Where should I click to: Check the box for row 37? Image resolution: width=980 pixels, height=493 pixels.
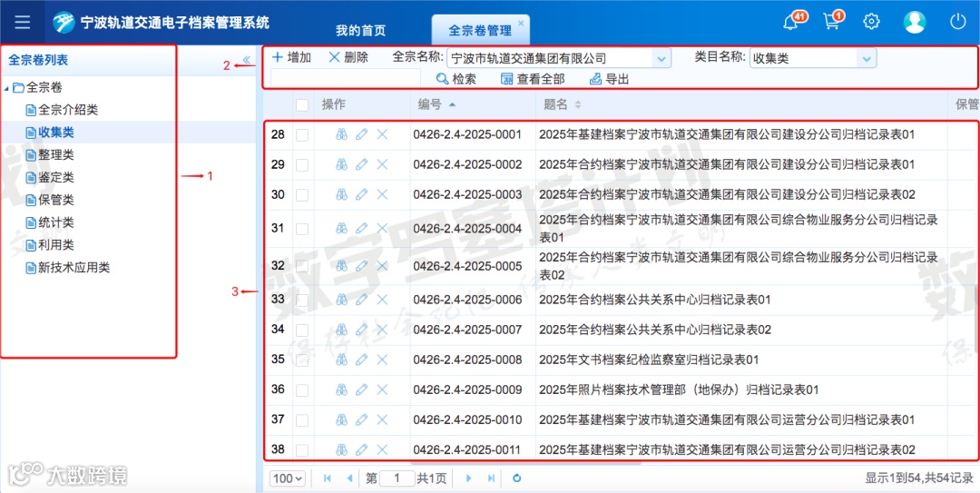pos(302,419)
